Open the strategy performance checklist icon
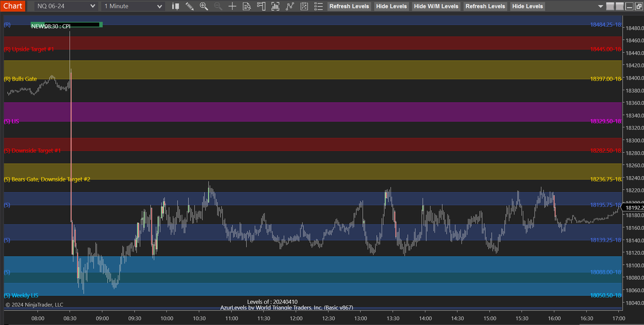Viewport: 644px width, 325px height. tap(304, 6)
